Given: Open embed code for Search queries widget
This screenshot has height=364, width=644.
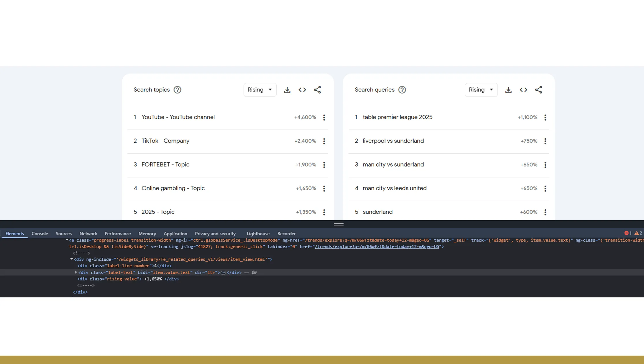Looking at the screenshot, I should pos(523,90).
